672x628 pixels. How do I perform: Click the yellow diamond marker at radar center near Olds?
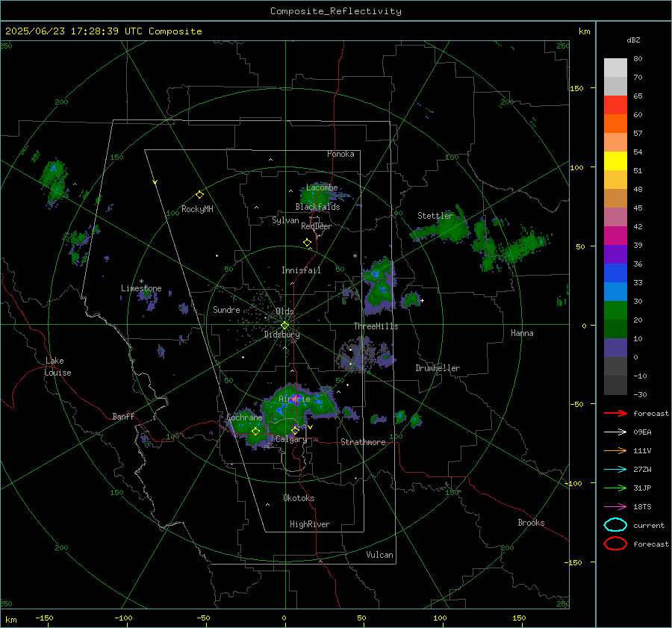pyautogui.click(x=284, y=326)
